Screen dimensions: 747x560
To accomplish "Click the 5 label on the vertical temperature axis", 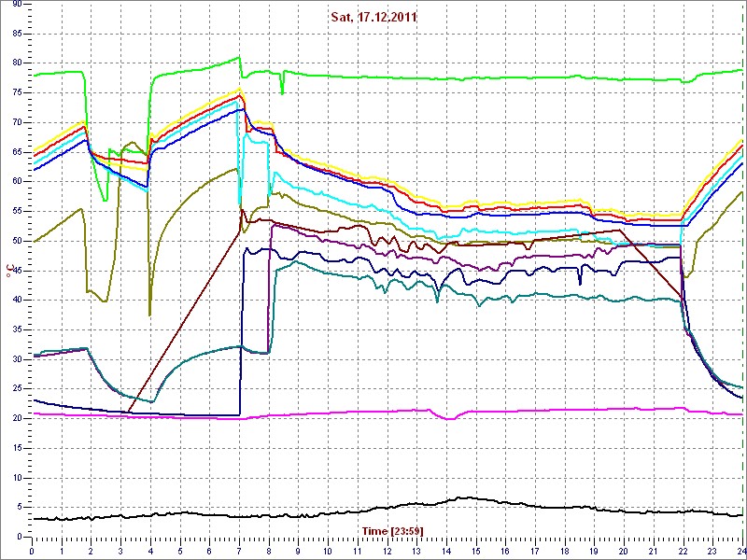I will coord(18,507).
